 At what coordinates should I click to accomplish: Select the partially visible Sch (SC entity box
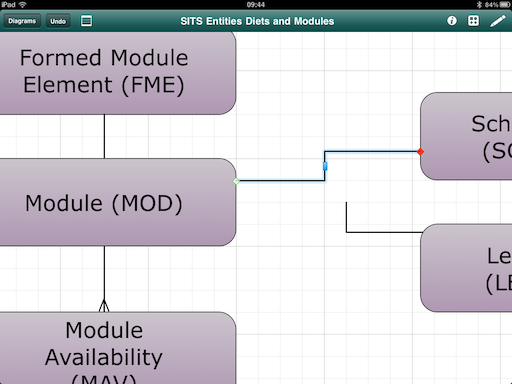pyautogui.click(x=466, y=136)
